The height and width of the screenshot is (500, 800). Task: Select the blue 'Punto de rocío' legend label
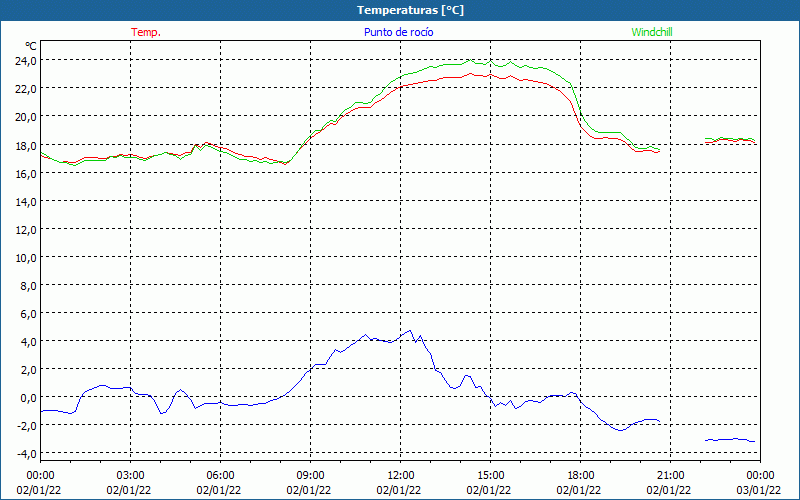398,32
